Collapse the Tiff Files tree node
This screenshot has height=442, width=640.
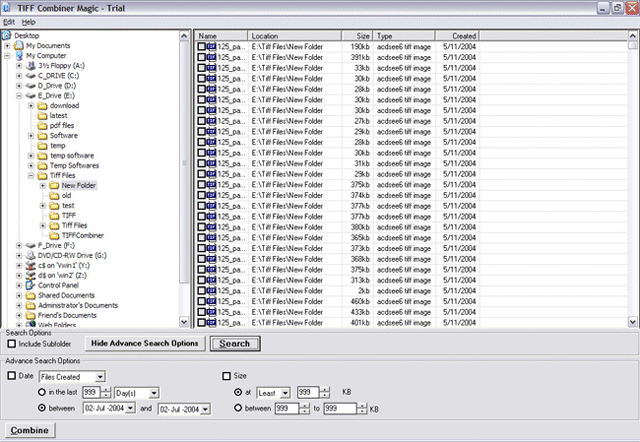[x=31, y=175]
